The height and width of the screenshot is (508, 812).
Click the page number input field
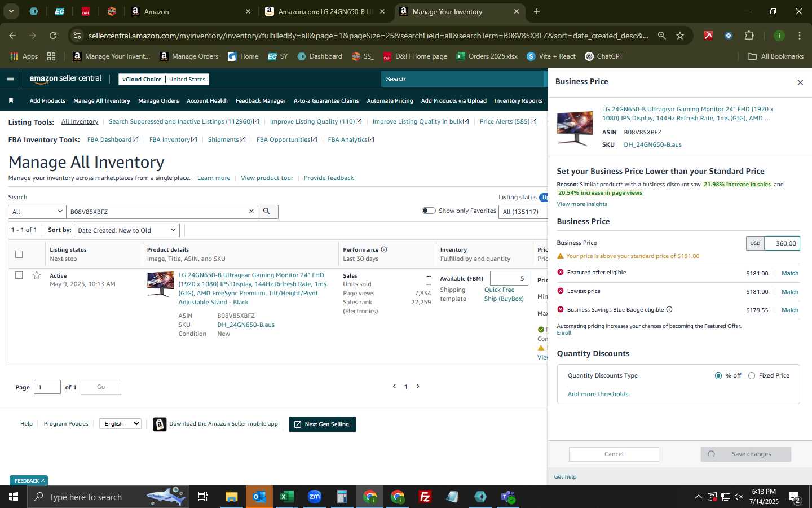(47, 387)
